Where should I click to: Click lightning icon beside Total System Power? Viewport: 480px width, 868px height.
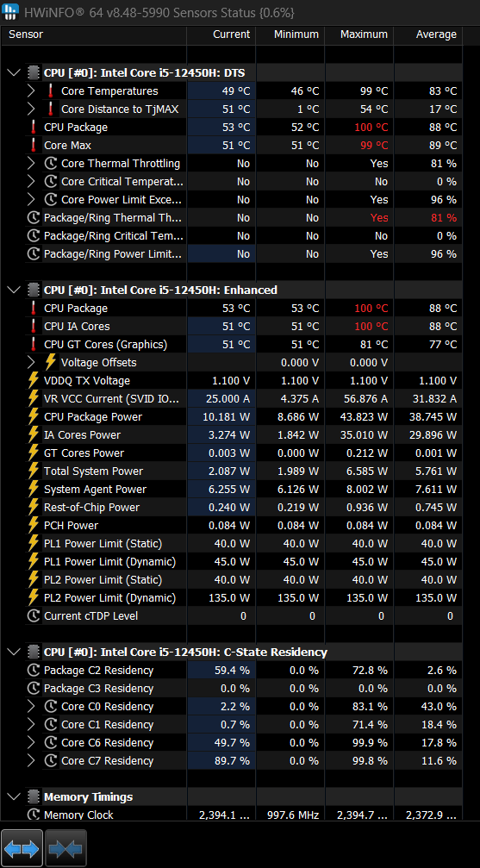click(34, 471)
